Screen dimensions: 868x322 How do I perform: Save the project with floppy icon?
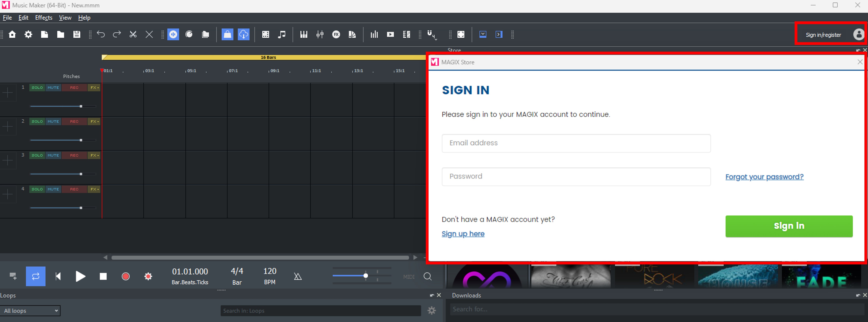point(77,34)
